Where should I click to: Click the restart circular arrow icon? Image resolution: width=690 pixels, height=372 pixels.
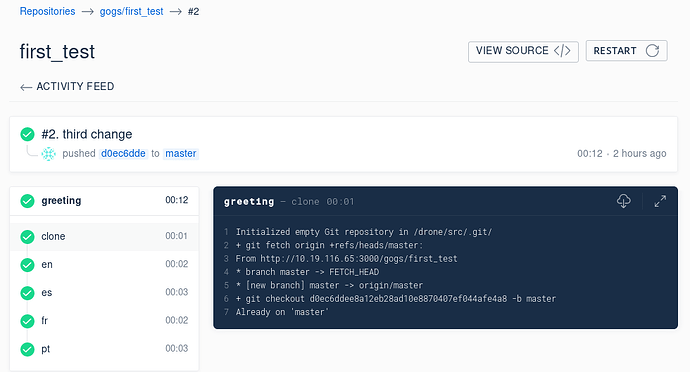pyautogui.click(x=652, y=51)
